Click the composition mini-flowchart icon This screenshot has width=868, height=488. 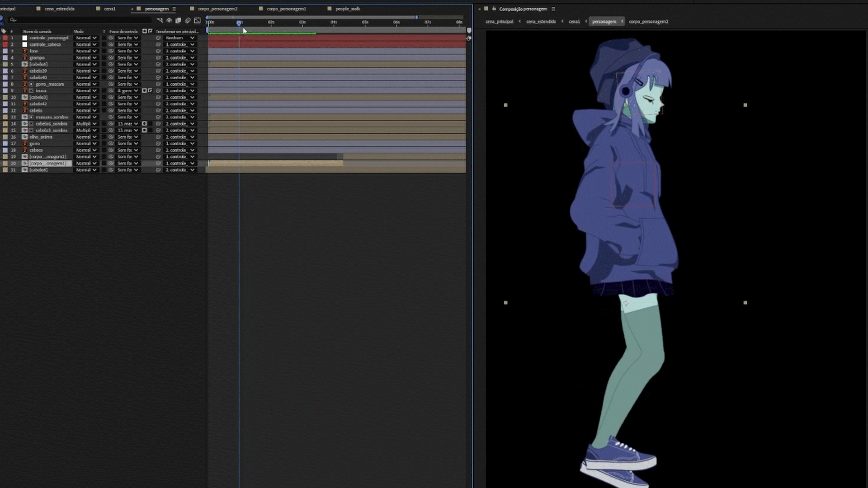pyautogui.click(x=160, y=20)
